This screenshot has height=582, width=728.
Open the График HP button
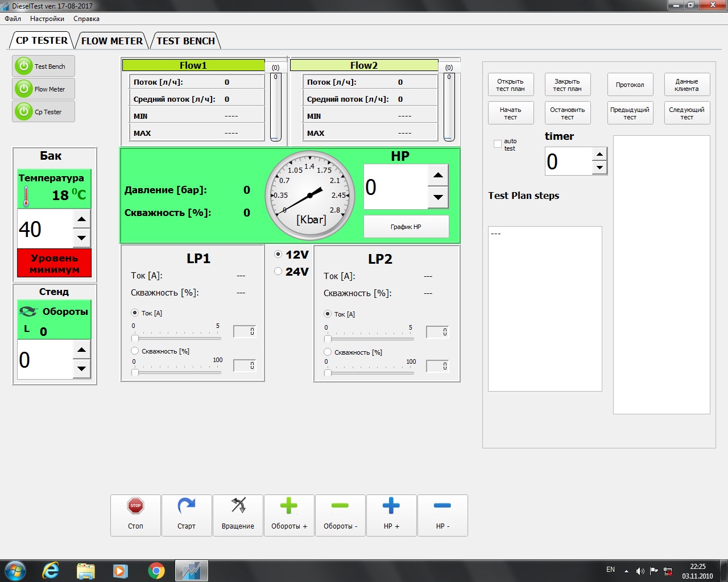[406, 227]
